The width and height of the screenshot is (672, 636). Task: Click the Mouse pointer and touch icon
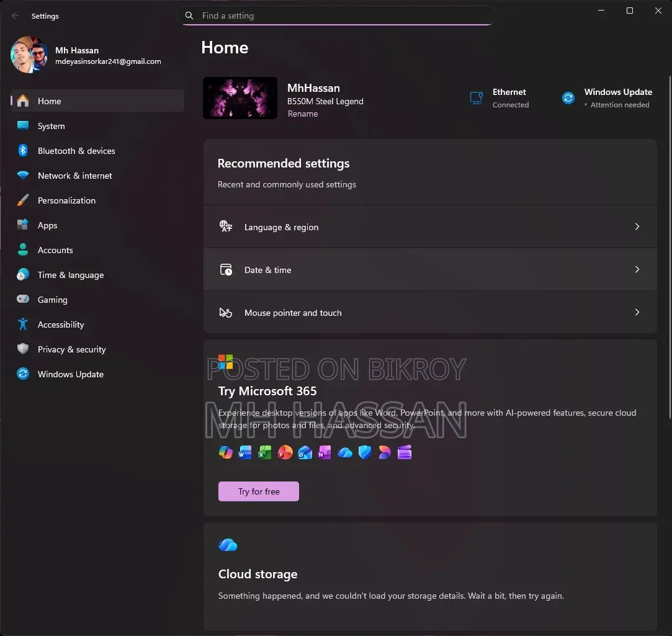tap(225, 313)
